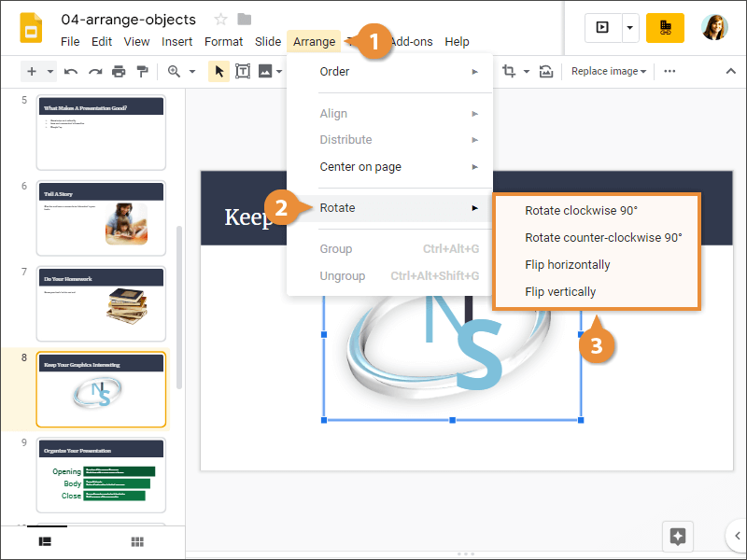This screenshot has width=747, height=560.
Task: Open the Format menu
Action: 223,42
